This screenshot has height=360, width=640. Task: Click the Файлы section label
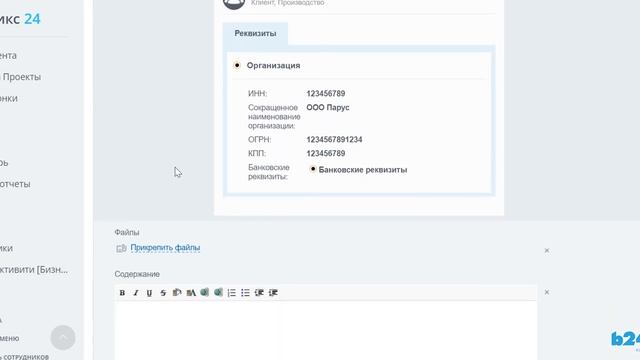point(127,232)
